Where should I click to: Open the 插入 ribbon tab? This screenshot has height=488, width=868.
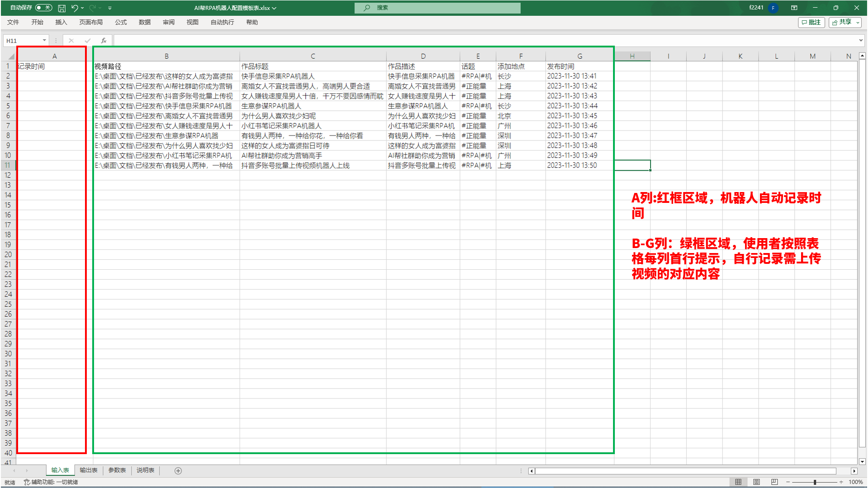[61, 22]
